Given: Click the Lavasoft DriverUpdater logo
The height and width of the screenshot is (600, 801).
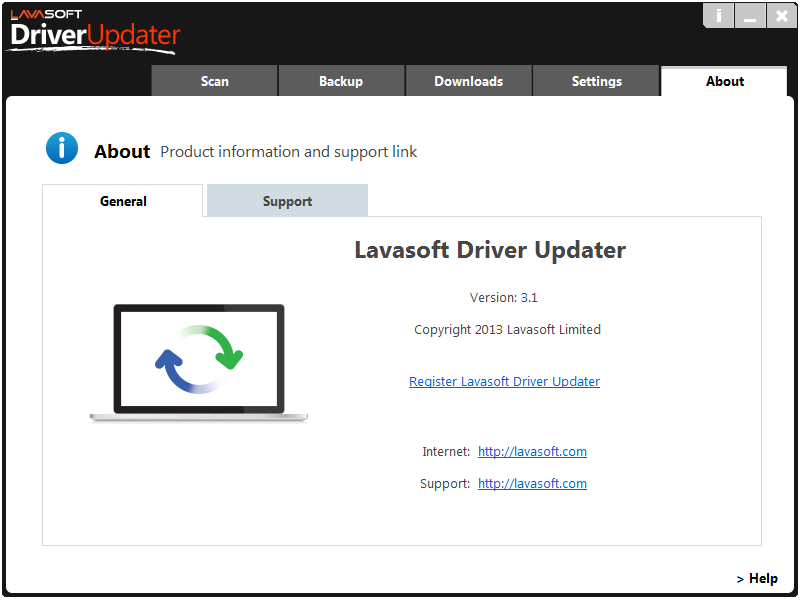Looking at the screenshot, I should pos(95,31).
